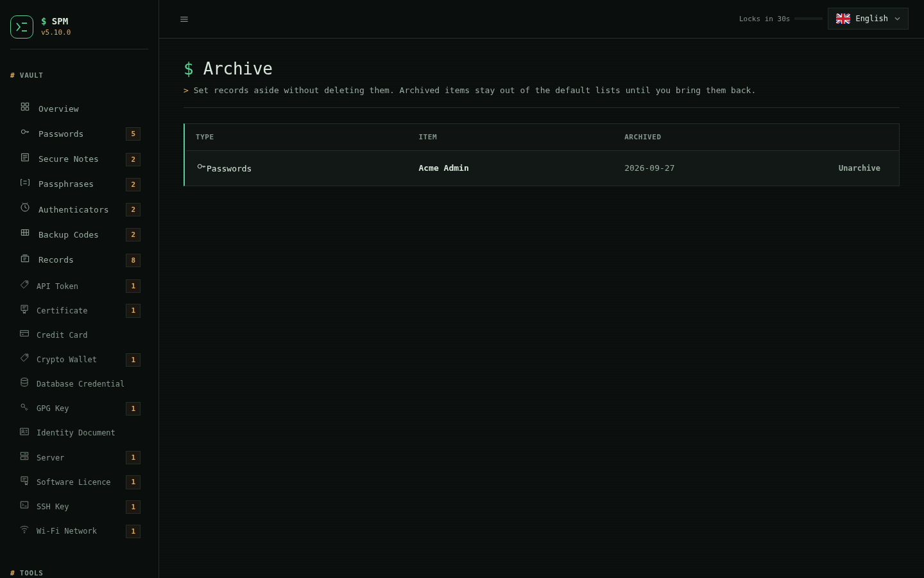Click the Database Credential cylinder icon
Viewport: 924px width, 578px height.
coord(24,382)
